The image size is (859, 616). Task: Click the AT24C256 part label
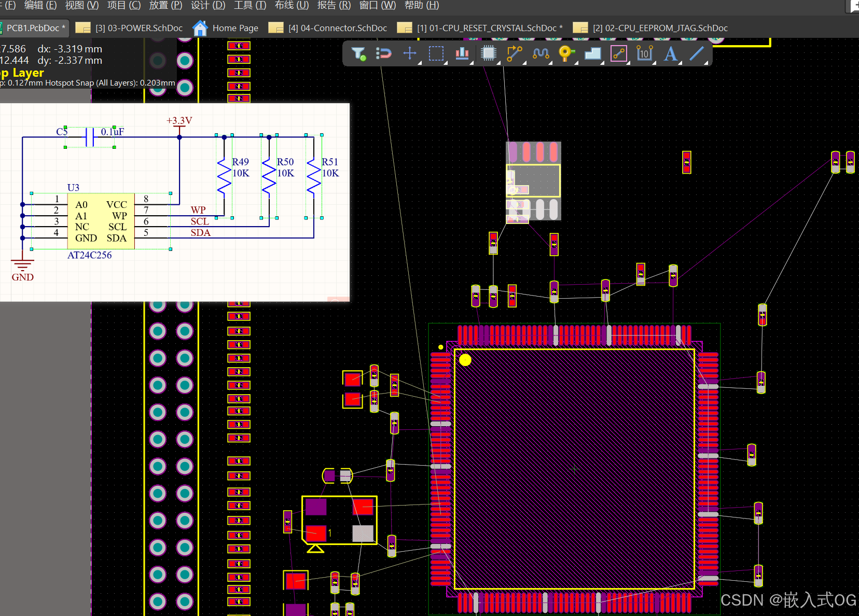[89, 255]
